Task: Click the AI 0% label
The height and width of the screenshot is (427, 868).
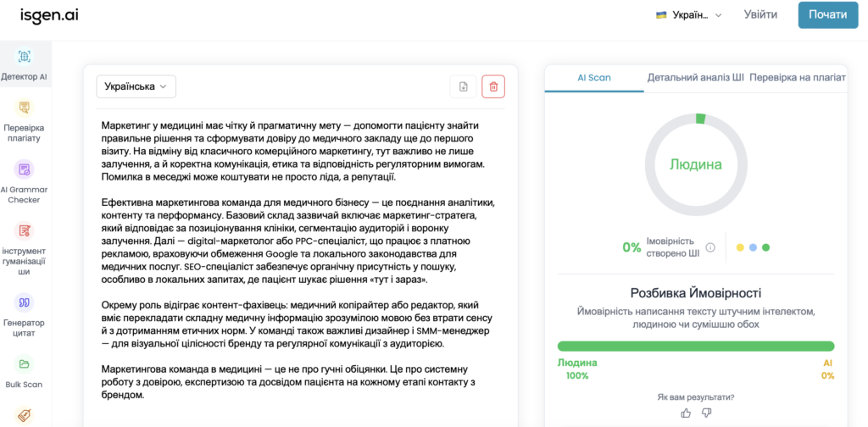Action: point(827,369)
